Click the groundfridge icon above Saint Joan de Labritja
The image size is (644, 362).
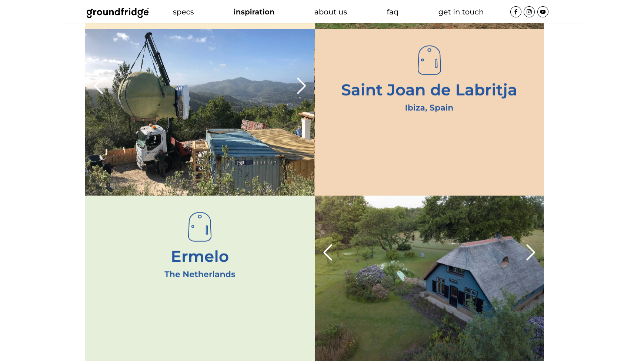pyautogui.click(x=429, y=60)
